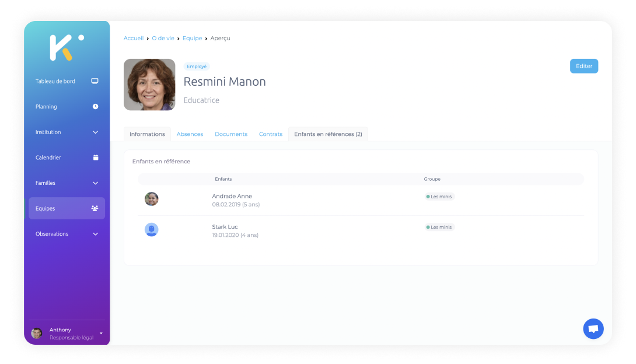Switch to the Documents tab

(x=231, y=134)
